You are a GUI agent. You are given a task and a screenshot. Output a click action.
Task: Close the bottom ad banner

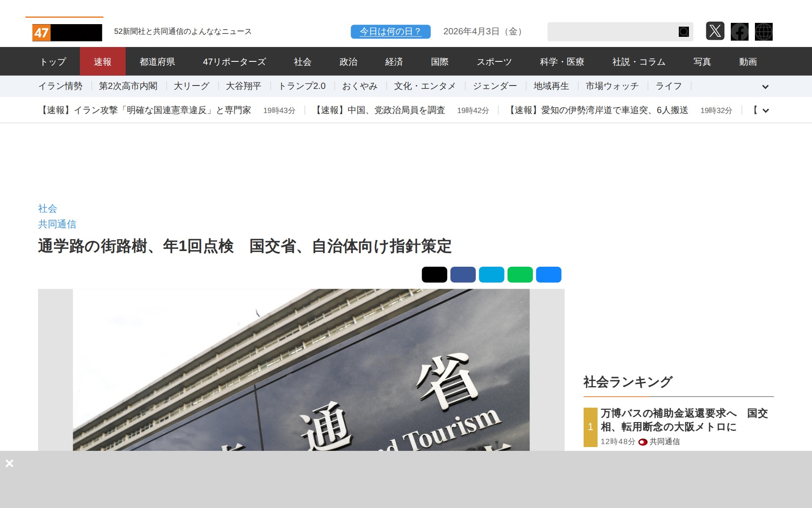[x=9, y=463]
